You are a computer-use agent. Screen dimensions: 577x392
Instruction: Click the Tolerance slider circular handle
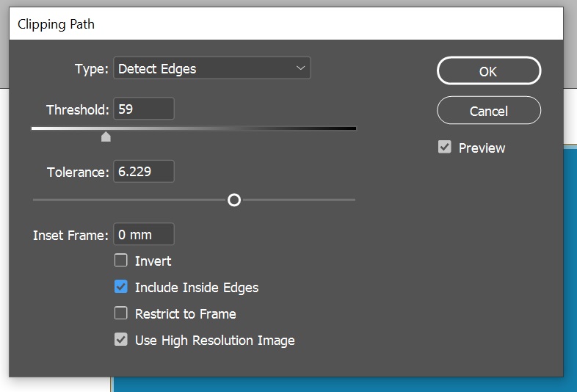[x=234, y=200]
